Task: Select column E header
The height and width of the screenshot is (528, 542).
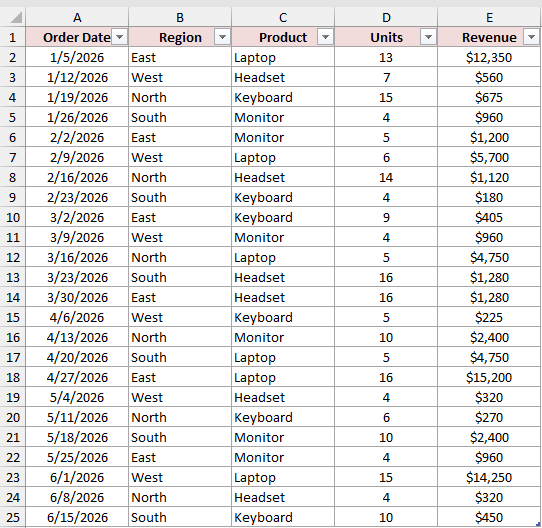Action: 489,17
